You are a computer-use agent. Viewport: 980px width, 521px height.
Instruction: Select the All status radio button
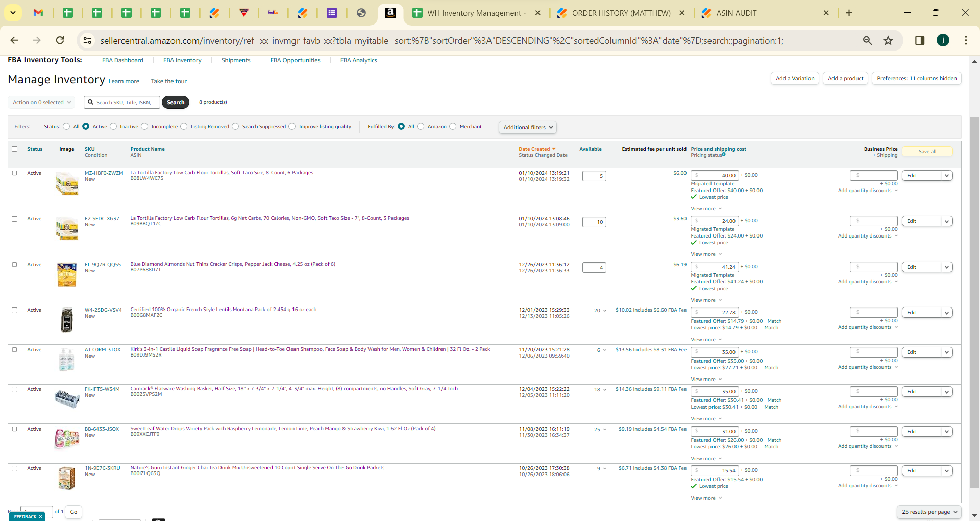point(66,126)
